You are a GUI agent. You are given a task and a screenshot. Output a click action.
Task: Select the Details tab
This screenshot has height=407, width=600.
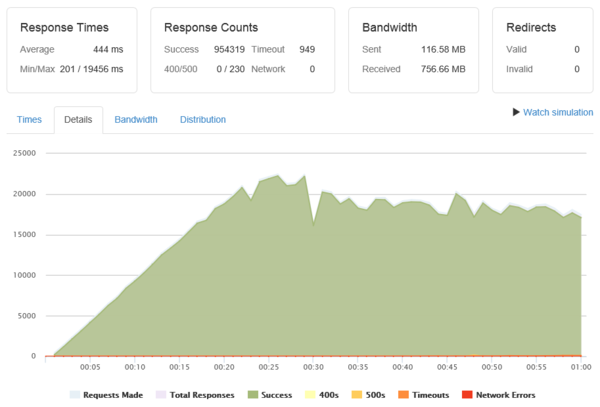[x=78, y=120]
